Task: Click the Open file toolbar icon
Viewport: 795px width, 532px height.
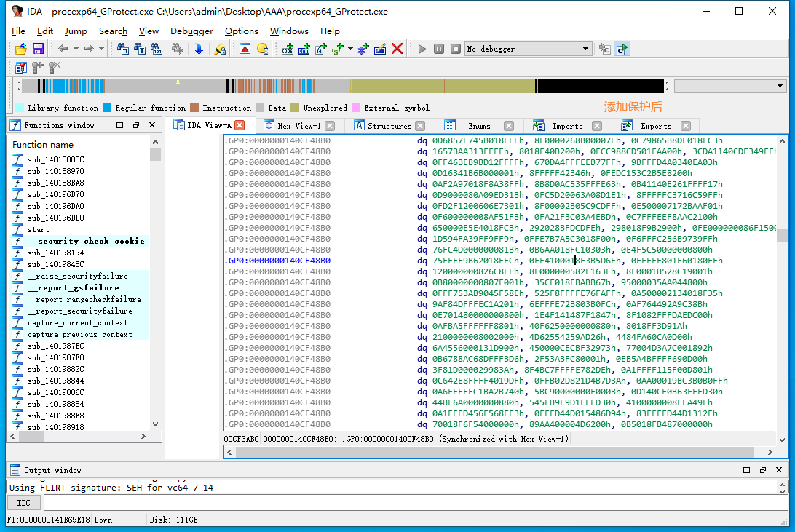Action: (21, 49)
